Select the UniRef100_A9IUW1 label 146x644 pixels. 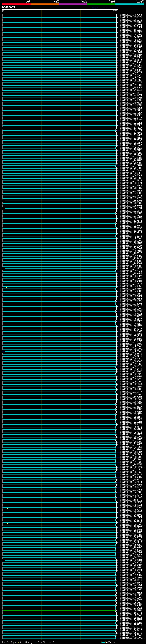pos(131,85)
